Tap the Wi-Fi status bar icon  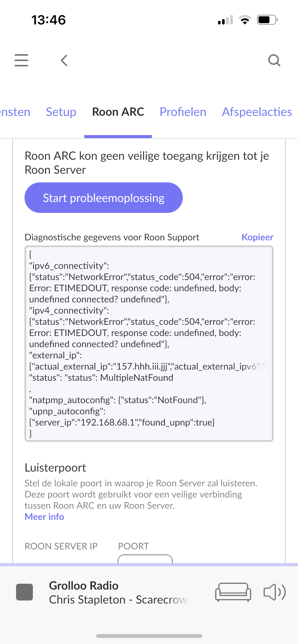pyautogui.click(x=245, y=20)
